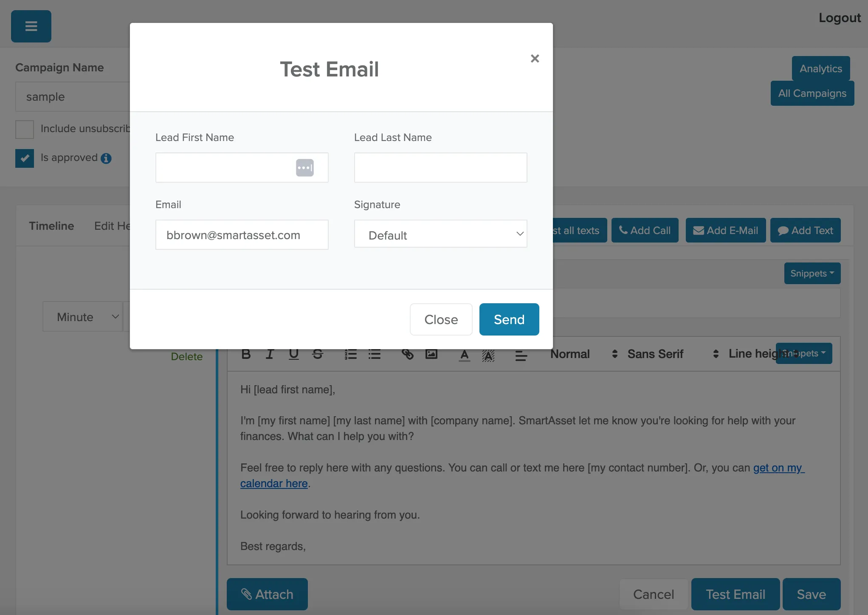
Task: Insert a bulleted list
Action: click(x=374, y=354)
